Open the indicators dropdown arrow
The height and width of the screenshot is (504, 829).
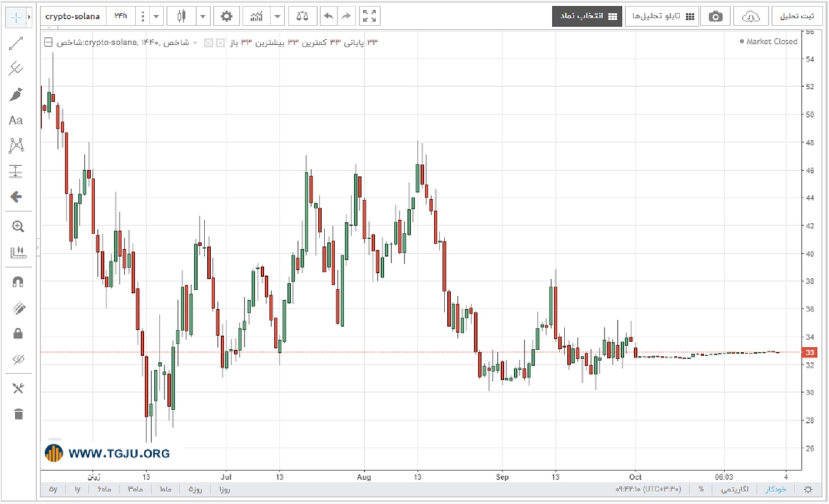pos(277,16)
